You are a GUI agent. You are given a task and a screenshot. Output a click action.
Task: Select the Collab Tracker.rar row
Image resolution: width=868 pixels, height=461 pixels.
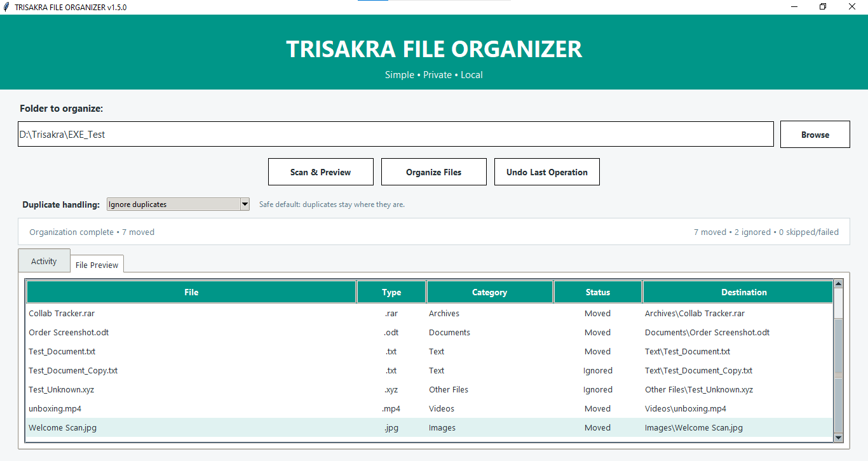430,313
